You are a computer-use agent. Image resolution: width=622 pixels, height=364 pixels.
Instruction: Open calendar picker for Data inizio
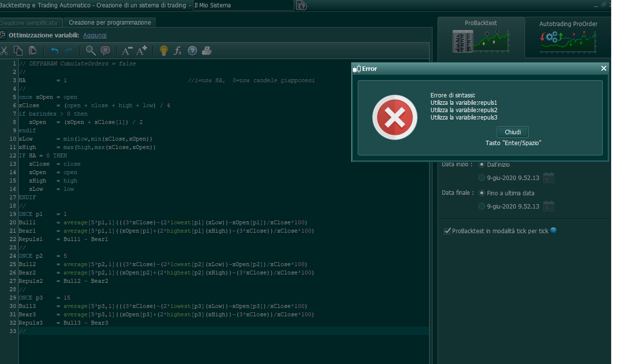[548, 178]
